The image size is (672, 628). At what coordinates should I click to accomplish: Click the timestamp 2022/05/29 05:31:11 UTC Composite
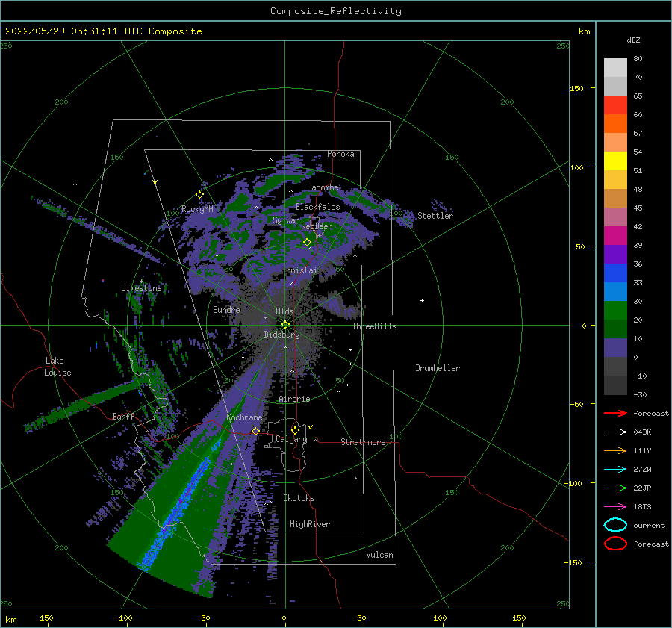point(103,31)
